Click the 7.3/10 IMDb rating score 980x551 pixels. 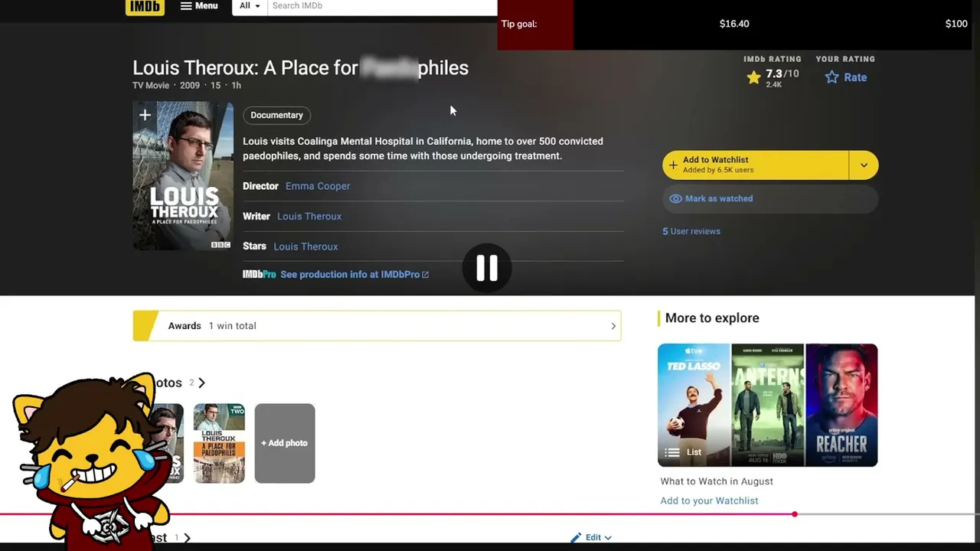click(782, 75)
